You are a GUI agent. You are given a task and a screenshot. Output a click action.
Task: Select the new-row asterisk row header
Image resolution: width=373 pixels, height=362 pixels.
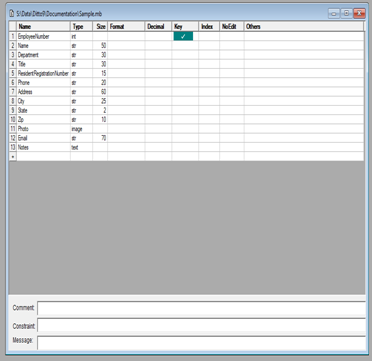coord(13,156)
